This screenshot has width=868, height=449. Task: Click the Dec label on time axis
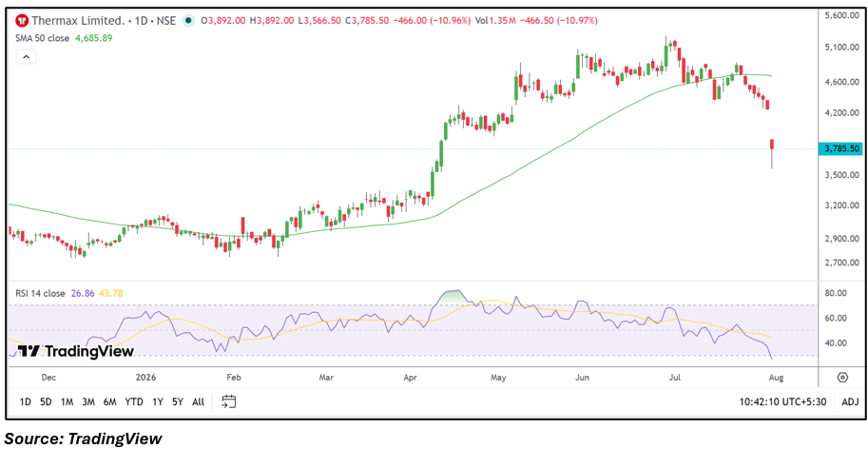48,378
